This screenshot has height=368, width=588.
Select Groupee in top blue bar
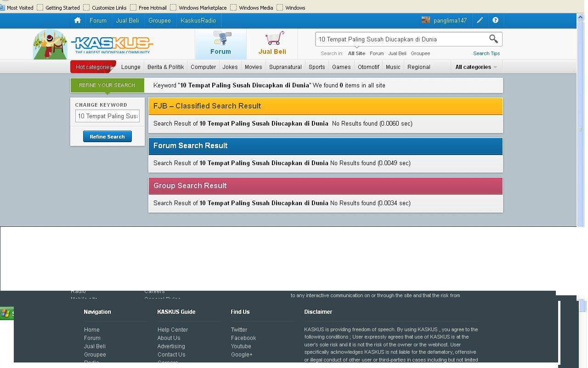coord(159,20)
